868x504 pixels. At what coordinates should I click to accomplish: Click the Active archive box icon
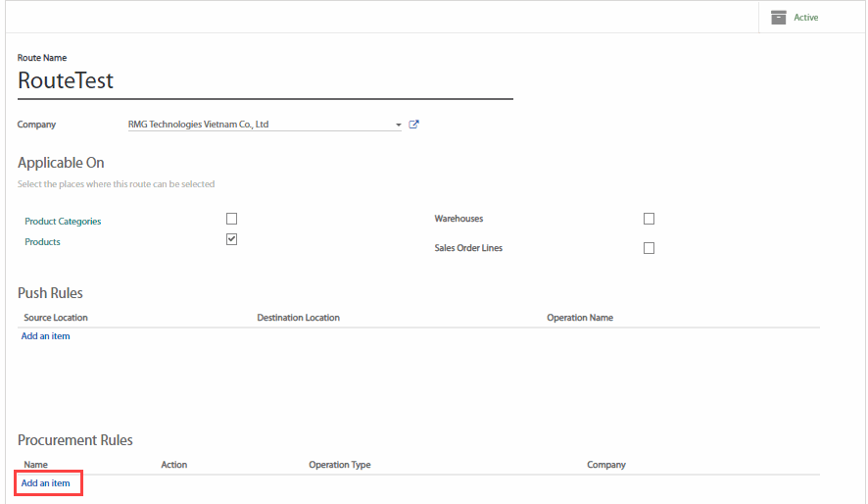click(x=779, y=18)
